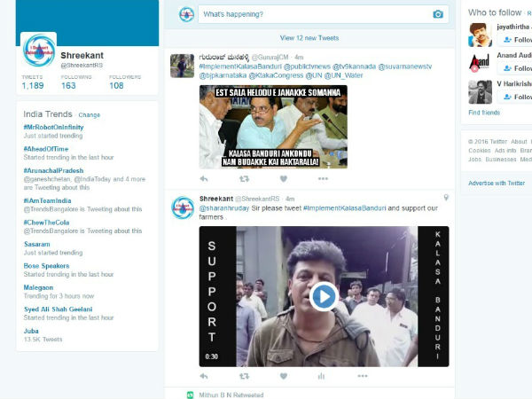Open the @suvarnanewstv mention
Screen dimensions: 532x399
pyautogui.click(x=405, y=66)
